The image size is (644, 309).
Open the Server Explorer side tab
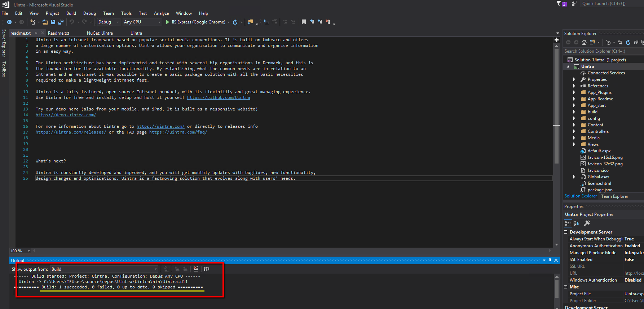pyautogui.click(x=4, y=43)
